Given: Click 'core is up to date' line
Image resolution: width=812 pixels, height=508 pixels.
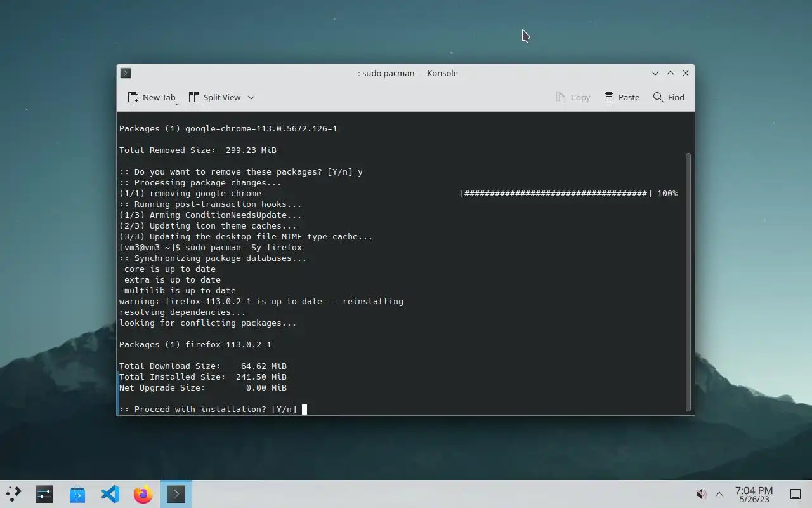Looking at the screenshot, I should 170,269.
